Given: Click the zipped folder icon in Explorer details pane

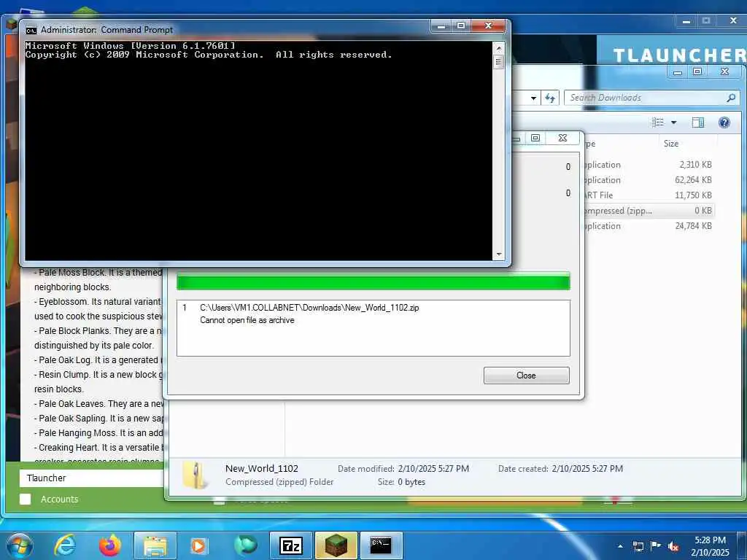Looking at the screenshot, I should point(194,475).
